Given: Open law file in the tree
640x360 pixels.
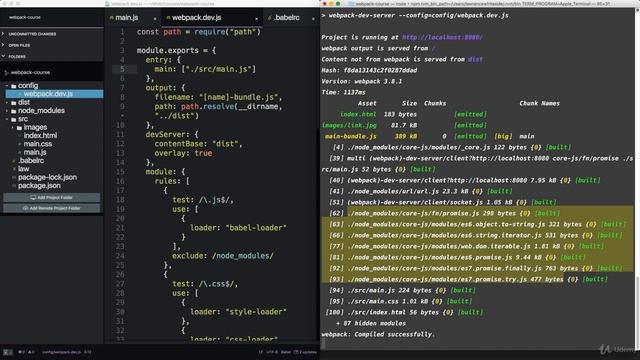Looking at the screenshot, I should [23, 169].
